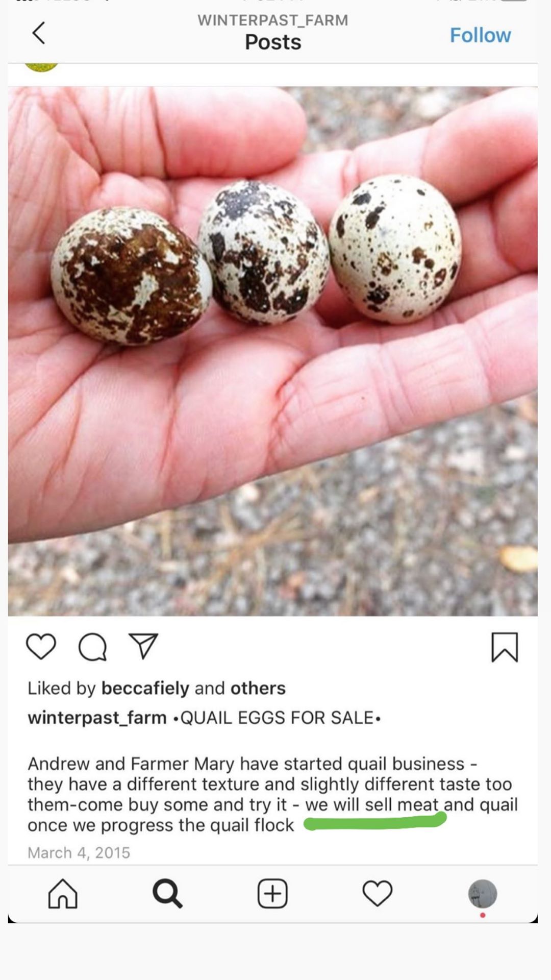Share post with paper plane icon
Screen dimensions: 551x980
[143, 646]
